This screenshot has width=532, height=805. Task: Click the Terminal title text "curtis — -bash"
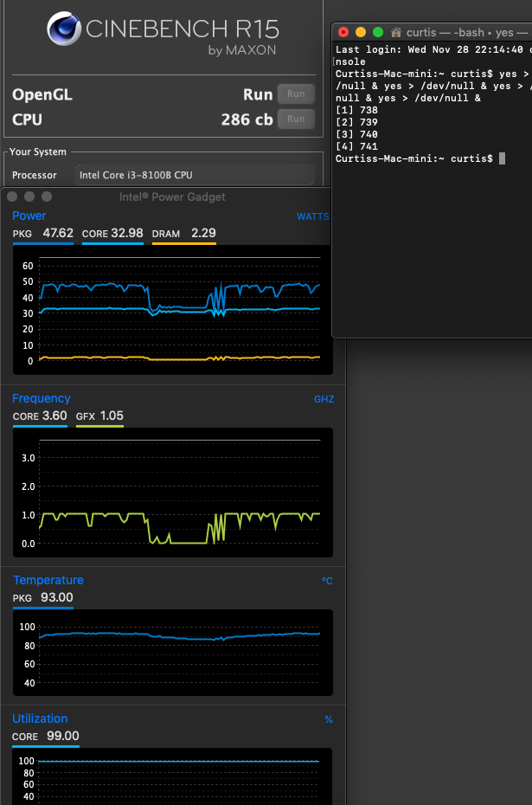click(445, 32)
